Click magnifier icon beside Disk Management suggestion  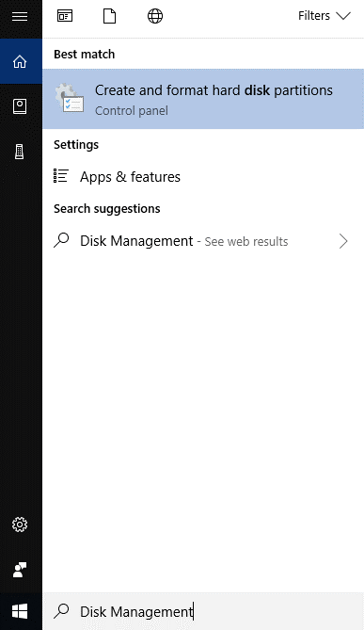(x=61, y=240)
